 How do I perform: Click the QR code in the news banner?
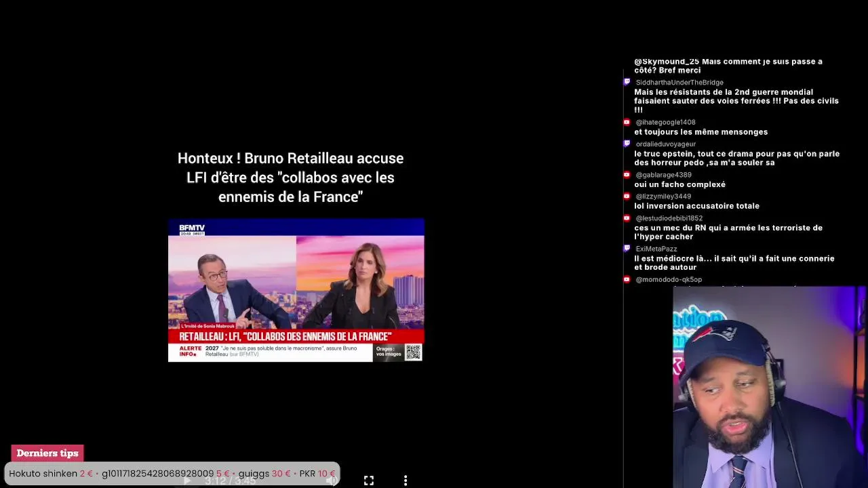(414, 352)
